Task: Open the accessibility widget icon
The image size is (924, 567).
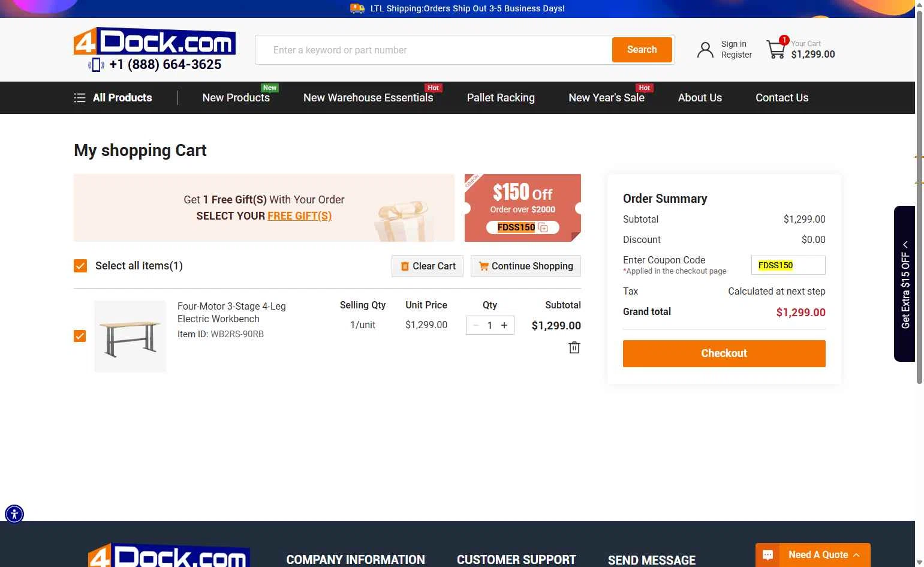Action: pyautogui.click(x=14, y=514)
